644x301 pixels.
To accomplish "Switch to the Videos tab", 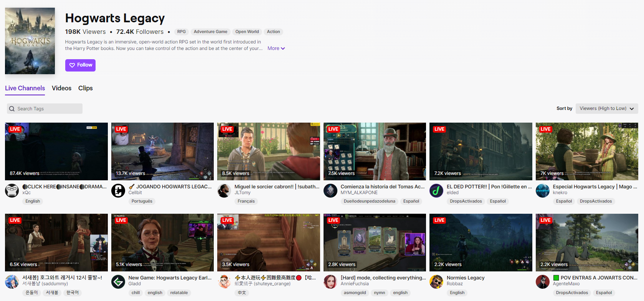I will (x=62, y=88).
